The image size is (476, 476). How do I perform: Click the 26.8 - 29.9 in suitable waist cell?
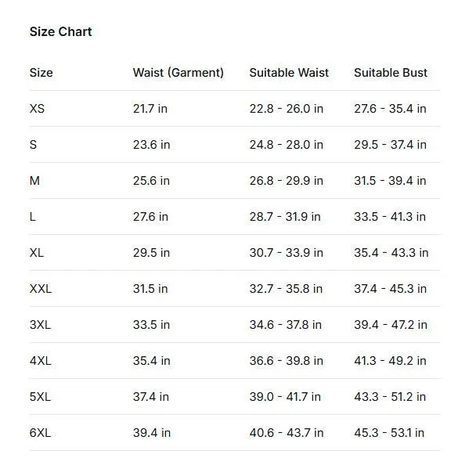pos(286,181)
